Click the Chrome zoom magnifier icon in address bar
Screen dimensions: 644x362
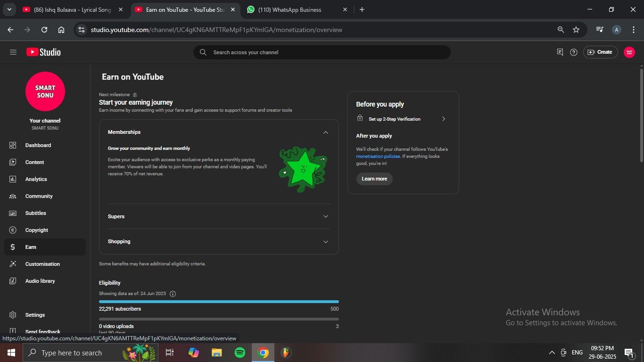click(x=561, y=30)
